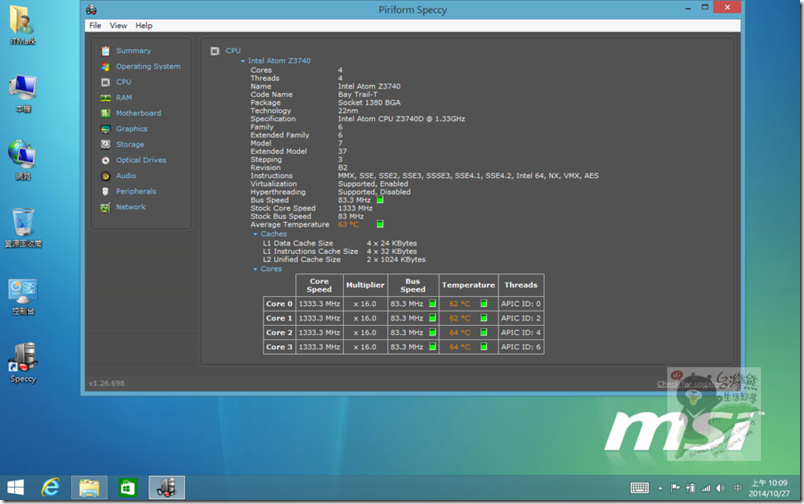Screen dimensions: 804x504
Task: Open the View menu
Action: pyautogui.click(x=118, y=26)
